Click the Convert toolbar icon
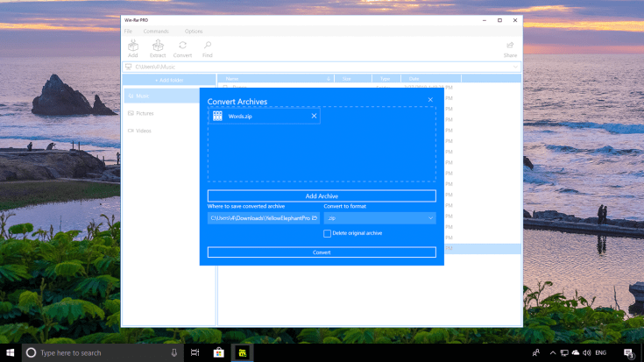The height and width of the screenshot is (362, 644). click(182, 47)
